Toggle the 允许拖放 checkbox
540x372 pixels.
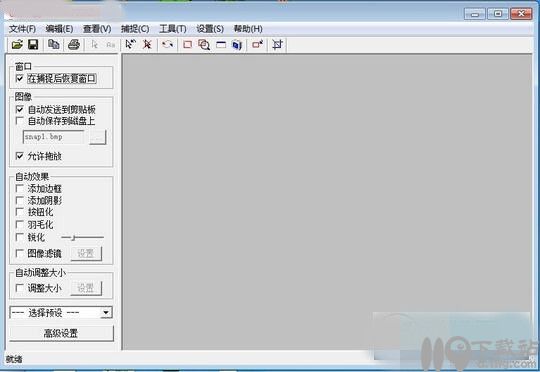20,156
